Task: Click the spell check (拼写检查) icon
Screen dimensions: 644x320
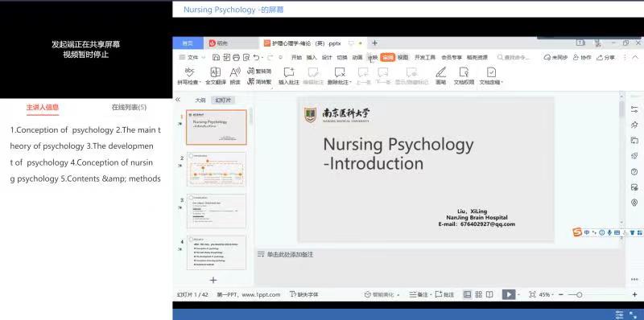Action: click(189, 72)
